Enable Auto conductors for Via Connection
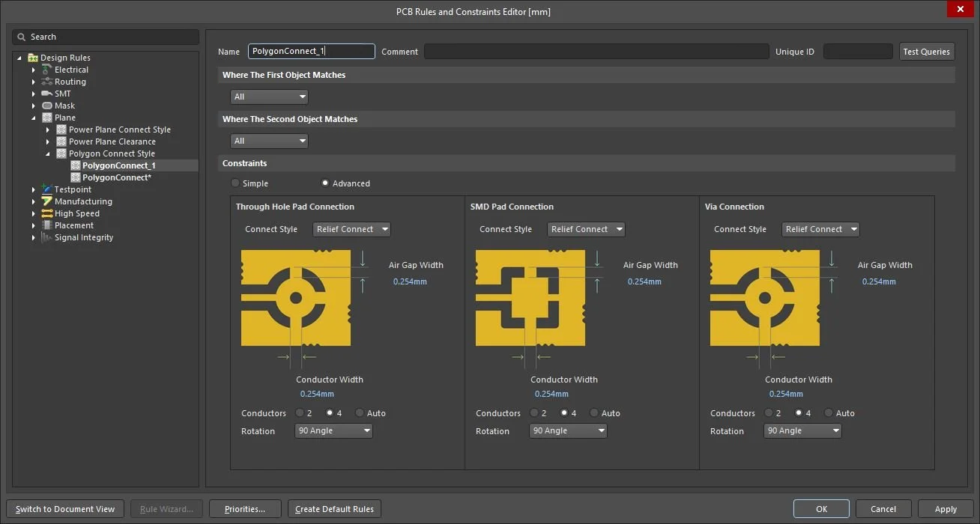Image resolution: width=980 pixels, height=524 pixels. pyautogui.click(x=829, y=412)
